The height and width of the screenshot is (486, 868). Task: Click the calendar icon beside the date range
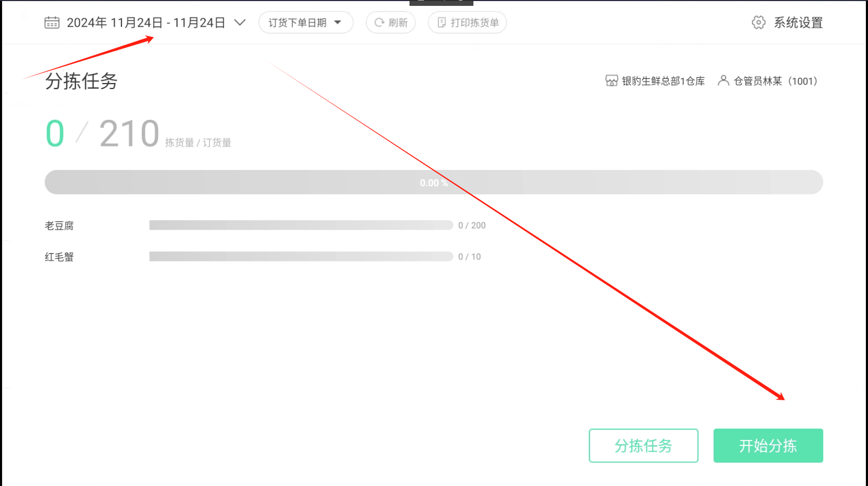(52, 22)
